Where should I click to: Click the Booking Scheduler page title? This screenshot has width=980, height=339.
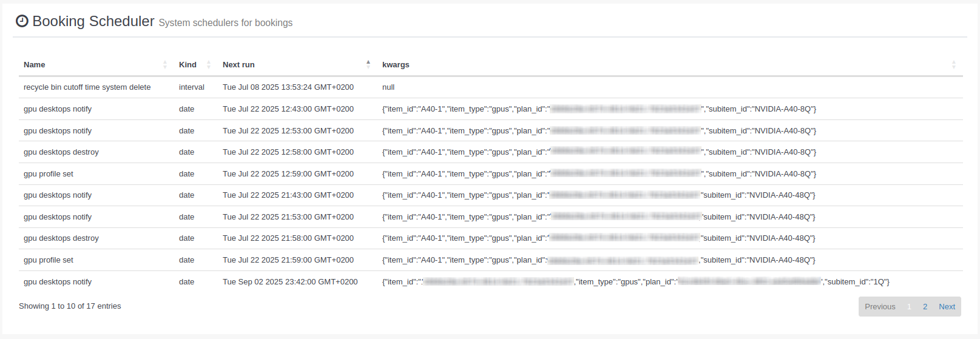tap(93, 21)
